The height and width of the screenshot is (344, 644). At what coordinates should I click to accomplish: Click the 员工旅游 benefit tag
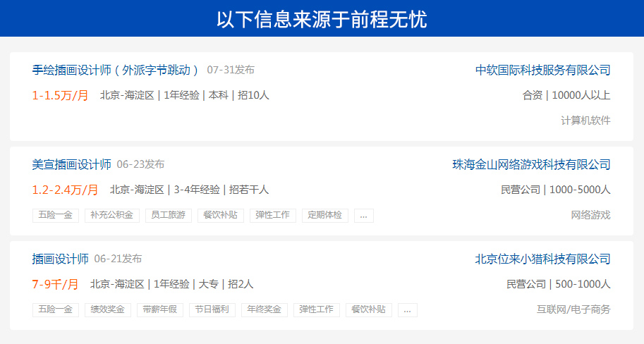click(169, 216)
